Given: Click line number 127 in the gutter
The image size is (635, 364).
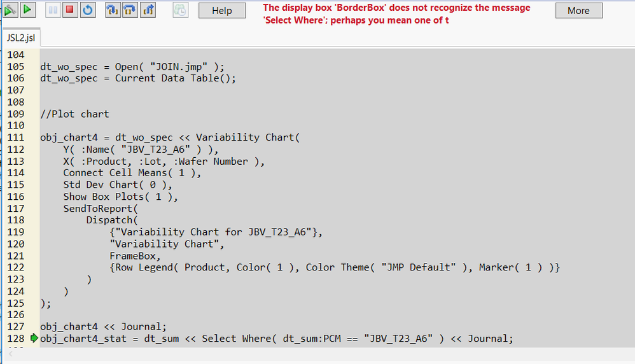Looking at the screenshot, I should point(16,326).
